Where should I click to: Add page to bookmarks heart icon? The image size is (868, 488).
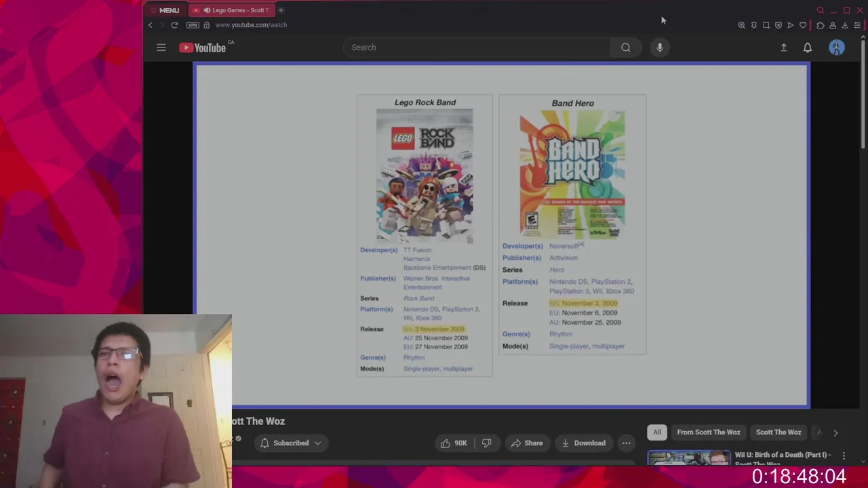803,25
